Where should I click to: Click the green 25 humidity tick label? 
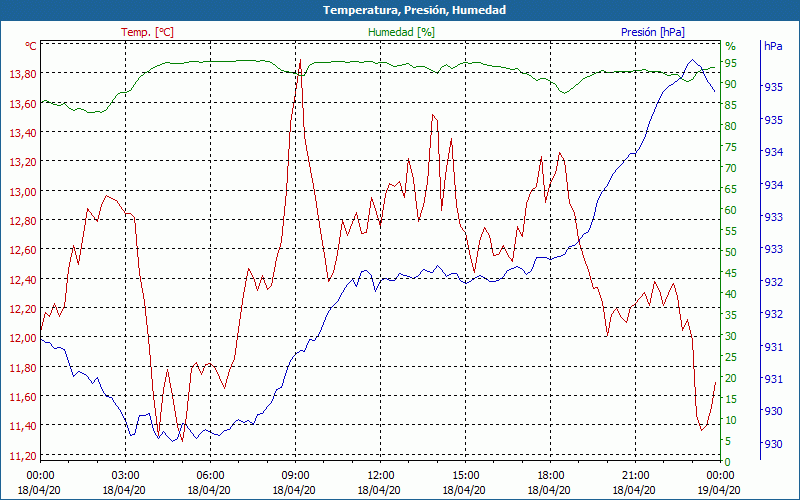point(731,357)
